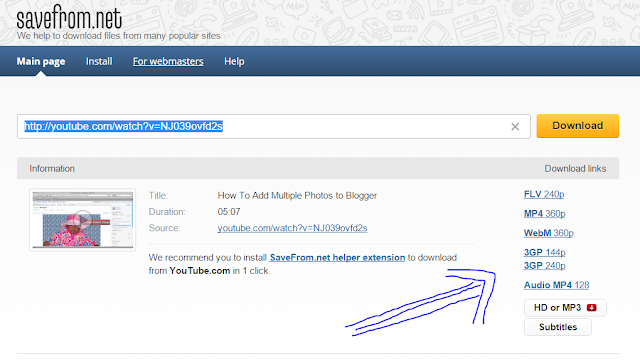Open the youtube.com source link

coord(292,228)
